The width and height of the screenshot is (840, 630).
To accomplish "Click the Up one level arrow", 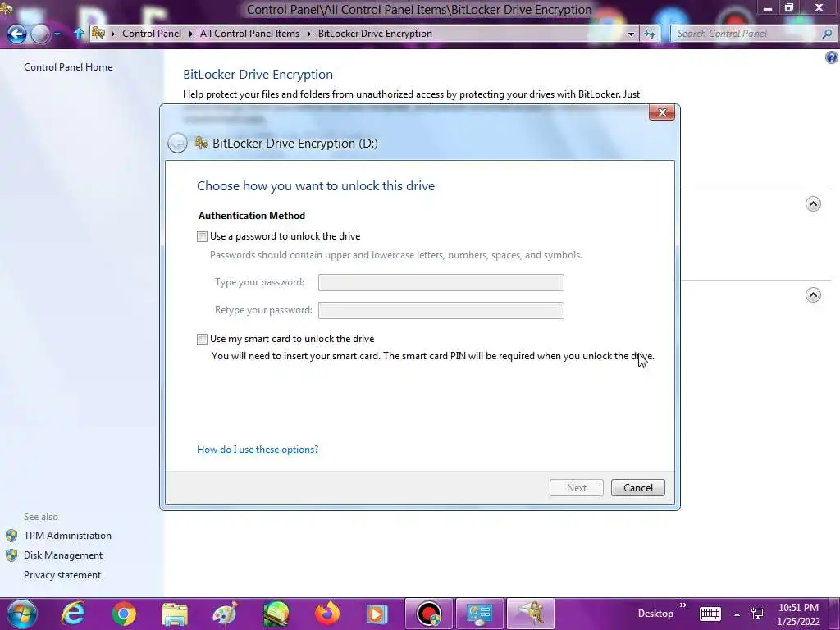I will (x=79, y=34).
